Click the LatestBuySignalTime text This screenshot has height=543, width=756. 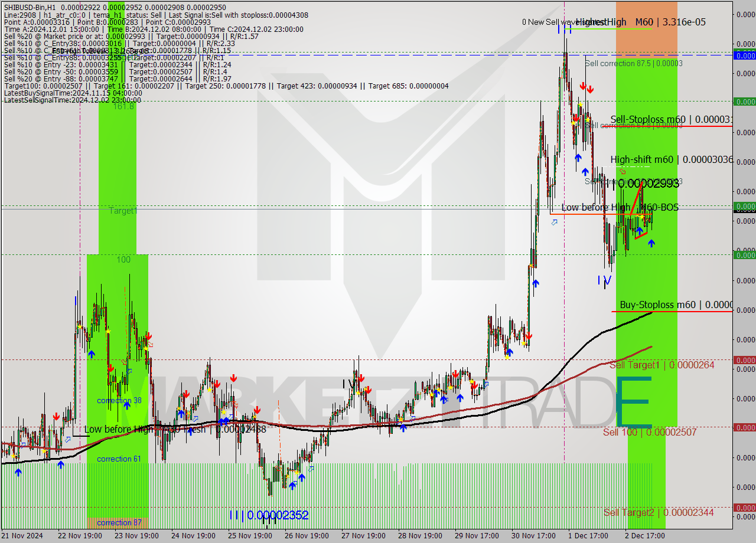tap(73, 93)
